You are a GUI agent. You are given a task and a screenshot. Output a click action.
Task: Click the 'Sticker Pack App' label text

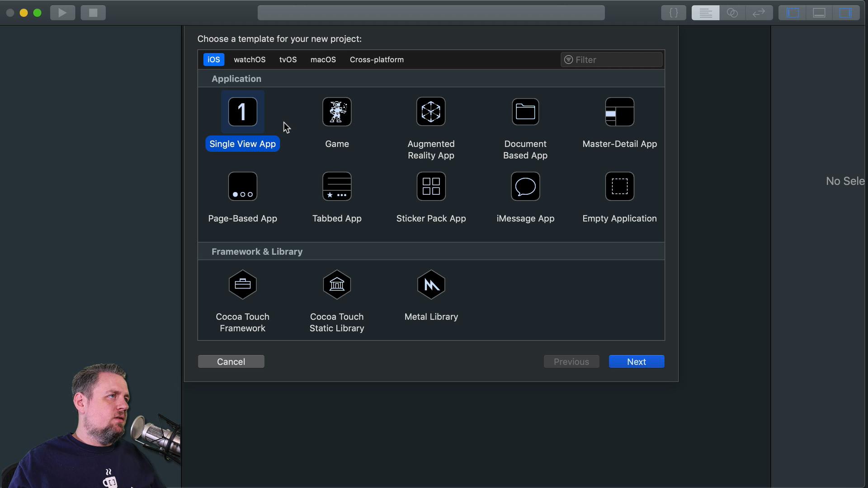click(431, 218)
